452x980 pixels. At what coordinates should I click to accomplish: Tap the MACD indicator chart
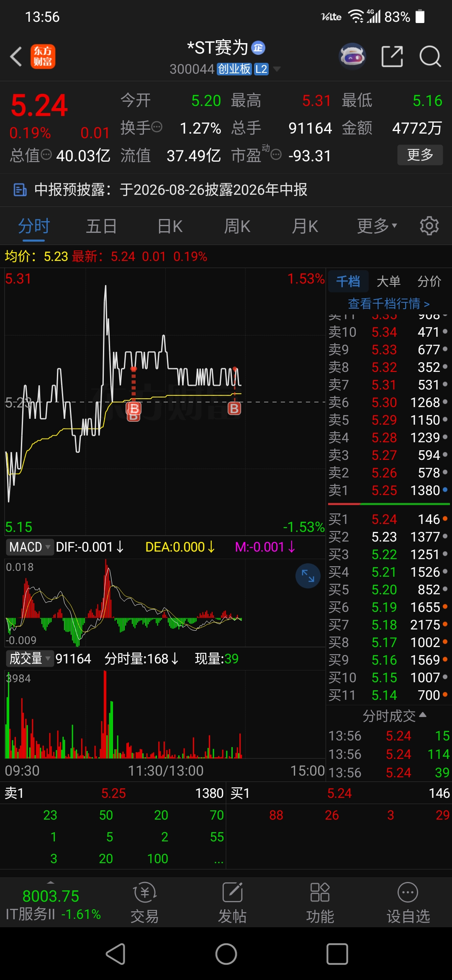[165, 602]
